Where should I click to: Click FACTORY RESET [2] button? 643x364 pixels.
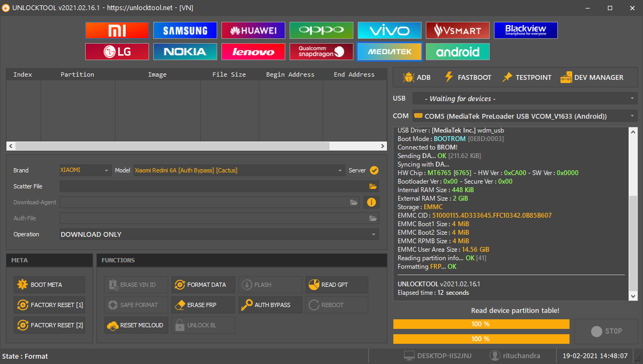click(50, 325)
